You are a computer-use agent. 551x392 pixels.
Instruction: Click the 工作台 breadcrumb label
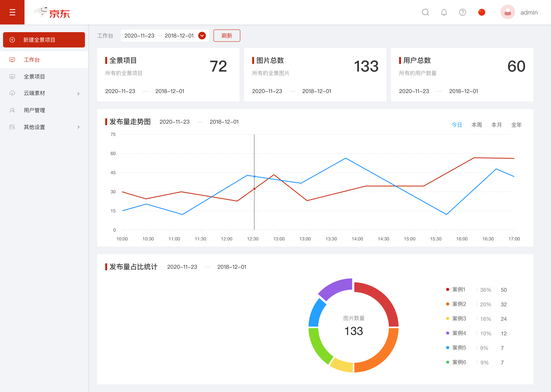click(105, 36)
